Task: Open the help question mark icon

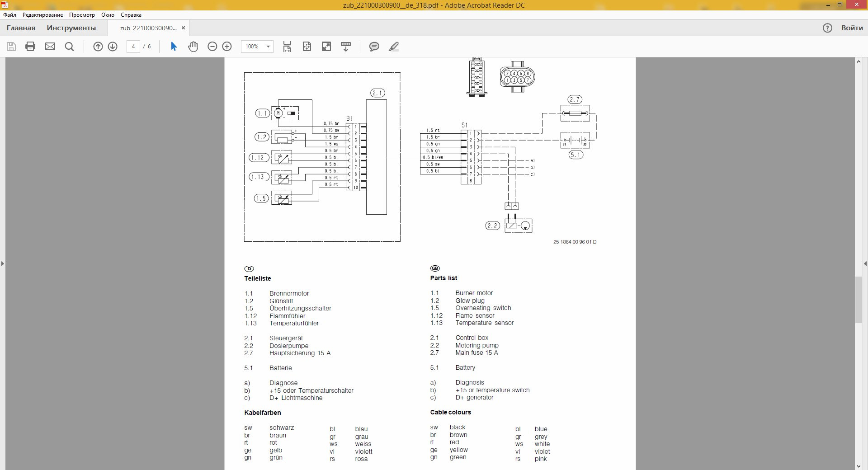Action: [827, 28]
